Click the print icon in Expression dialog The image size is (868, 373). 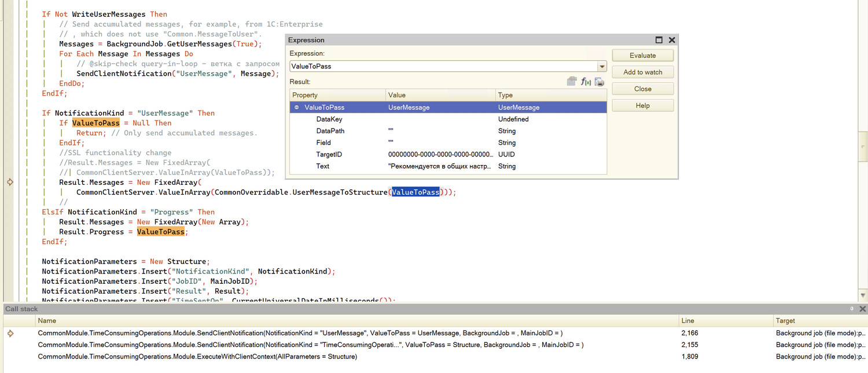[x=599, y=82]
